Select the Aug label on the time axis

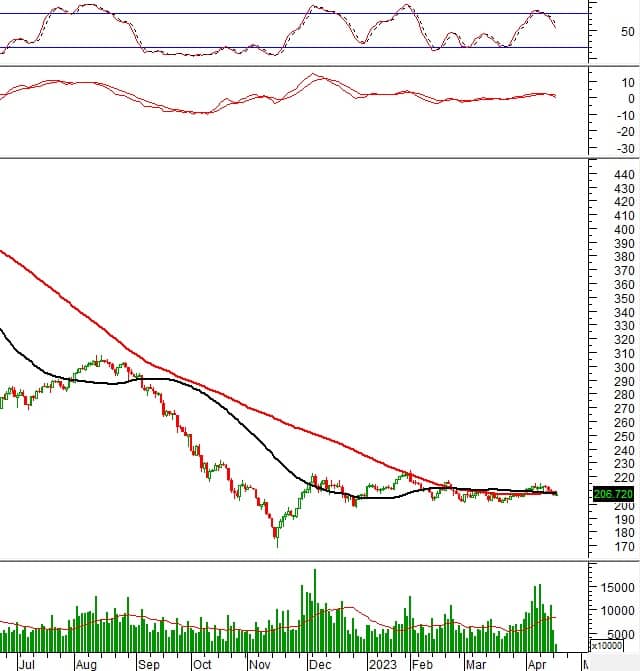(86, 664)
